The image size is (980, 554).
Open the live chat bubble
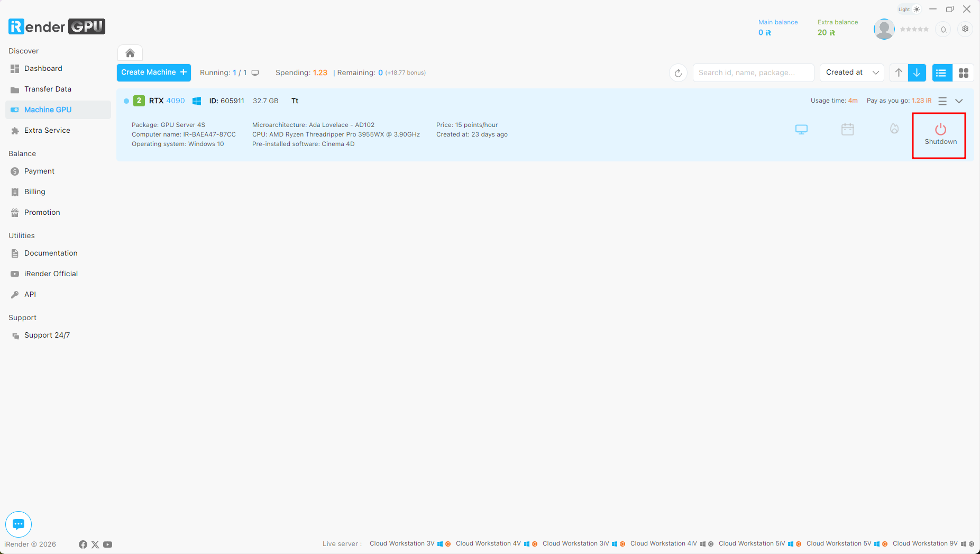tap(19, 524)
